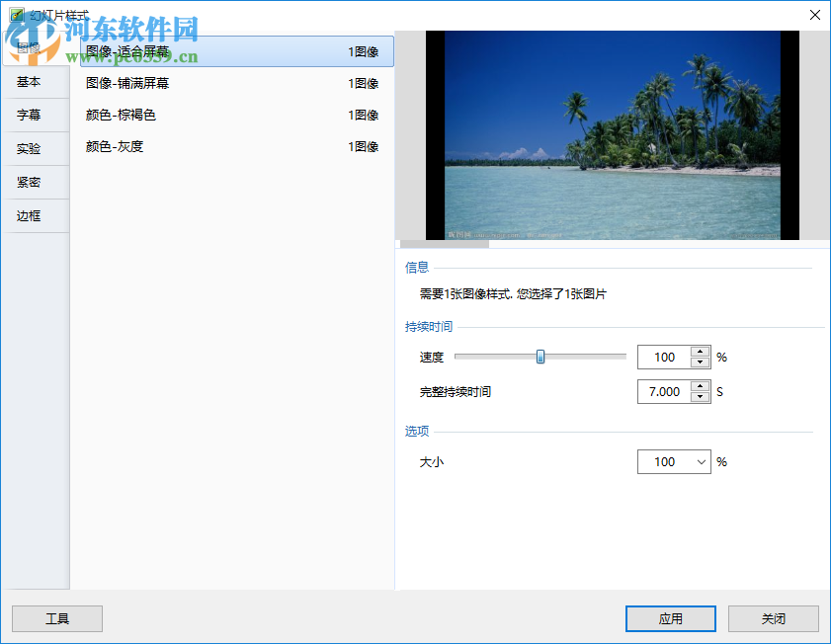Click the 关闭 button
The height and width of the screenshot is (644, 831).
click(x=773, y=618)
